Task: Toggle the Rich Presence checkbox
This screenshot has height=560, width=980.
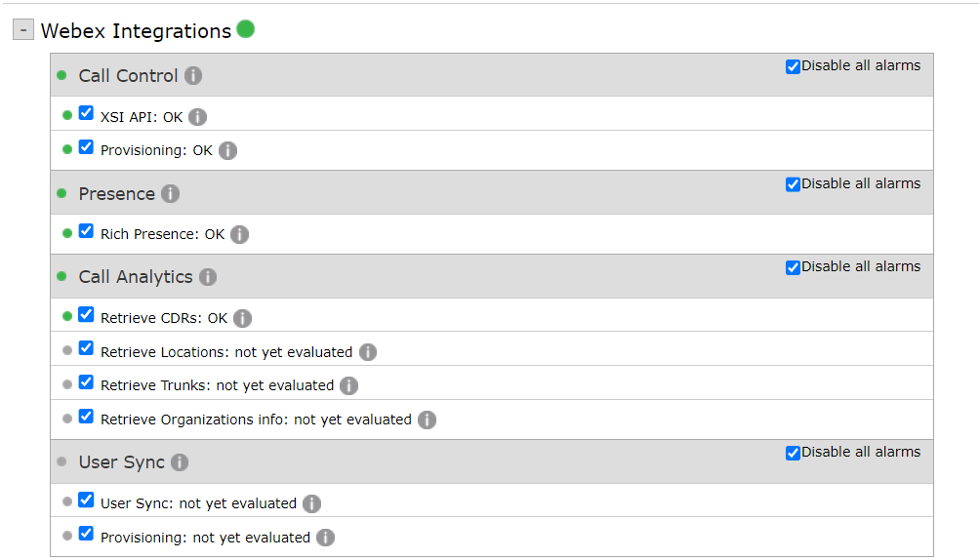Action: click(86, 231)
